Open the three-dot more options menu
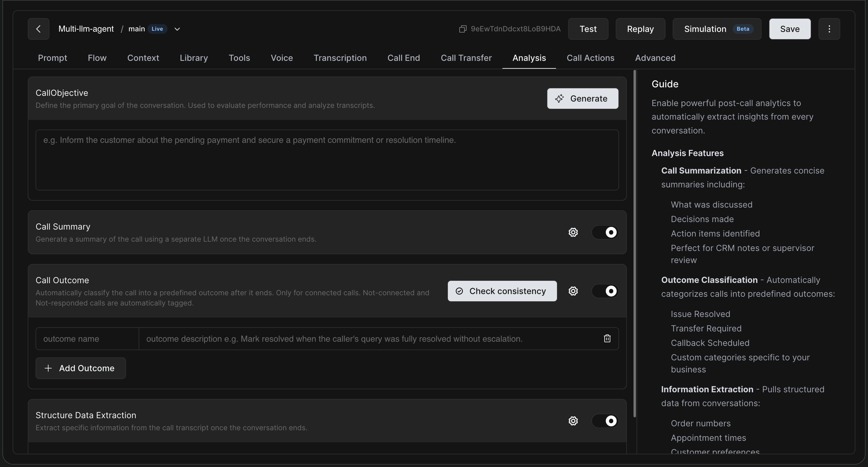 (x=829, y=29)
